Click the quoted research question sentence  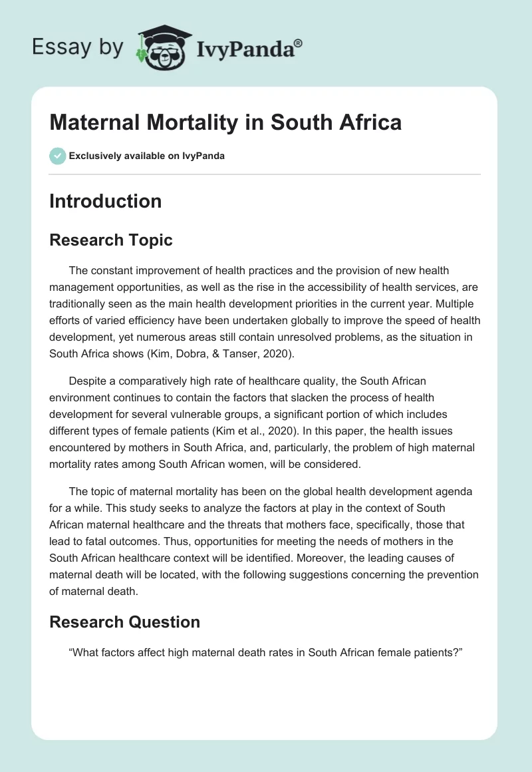[265, 654]
